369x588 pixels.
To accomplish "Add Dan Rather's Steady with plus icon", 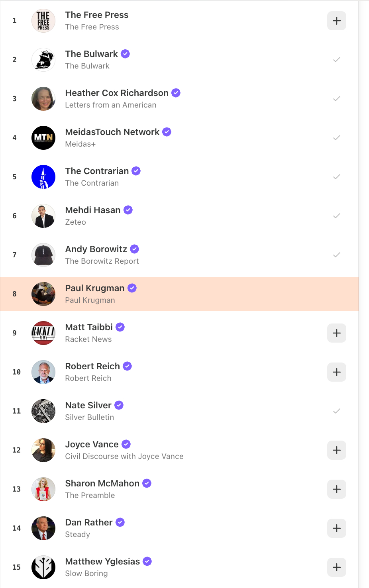I will pyautogui.click(x=336, y=528).
